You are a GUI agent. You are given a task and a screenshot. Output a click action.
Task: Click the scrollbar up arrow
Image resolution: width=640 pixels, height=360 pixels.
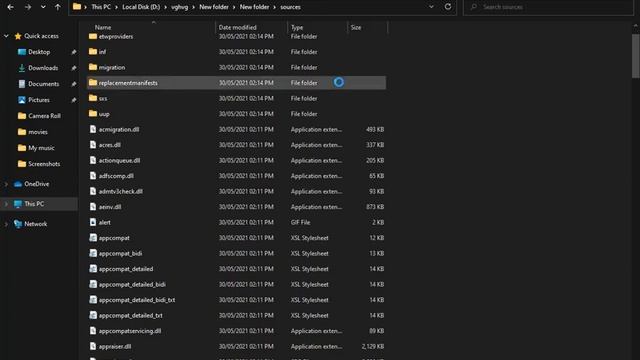point(636,25)
